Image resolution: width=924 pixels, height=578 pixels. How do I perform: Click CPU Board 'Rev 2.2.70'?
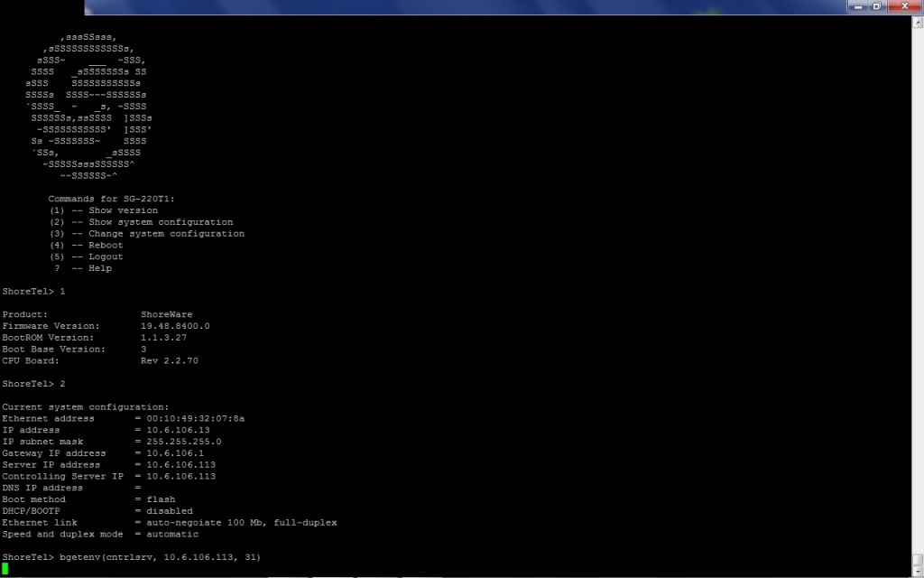point(170,361)
